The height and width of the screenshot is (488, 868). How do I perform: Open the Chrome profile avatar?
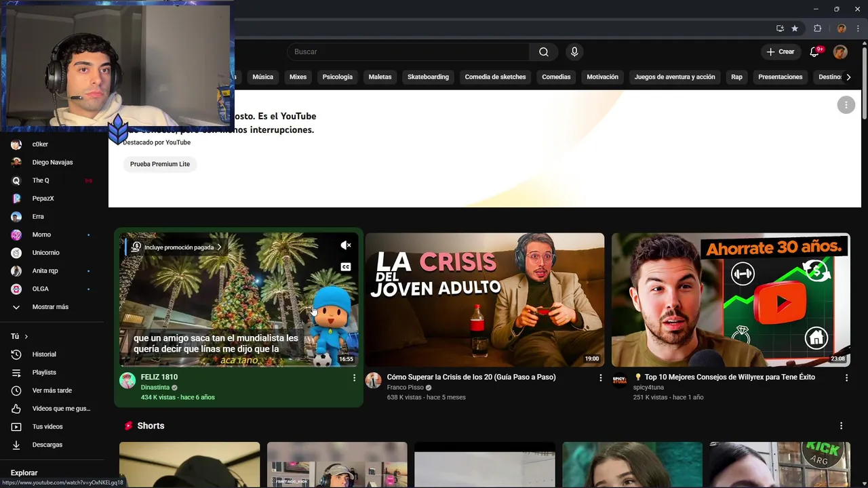click(x=842, y=28)
